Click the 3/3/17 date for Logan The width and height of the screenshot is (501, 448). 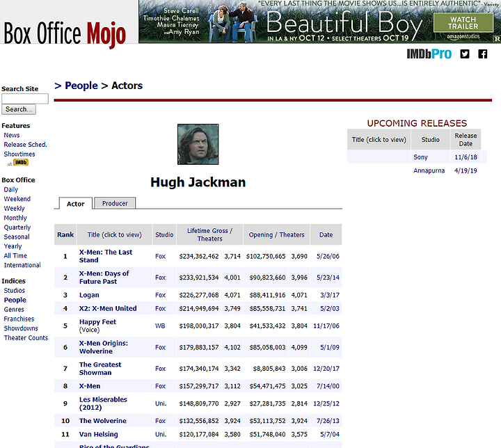coord(330,295)
